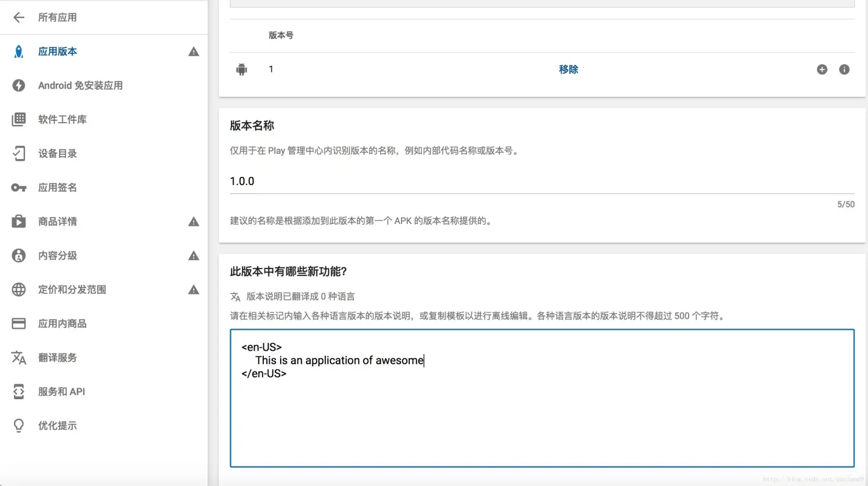Click the plus circle icon in APK row

(822, 69)
